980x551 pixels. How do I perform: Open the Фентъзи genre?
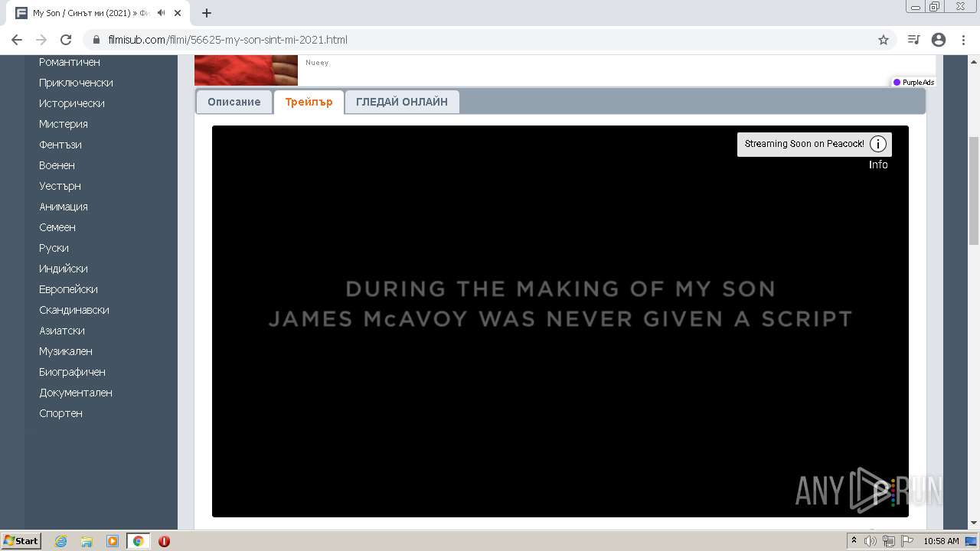point(60,145)
